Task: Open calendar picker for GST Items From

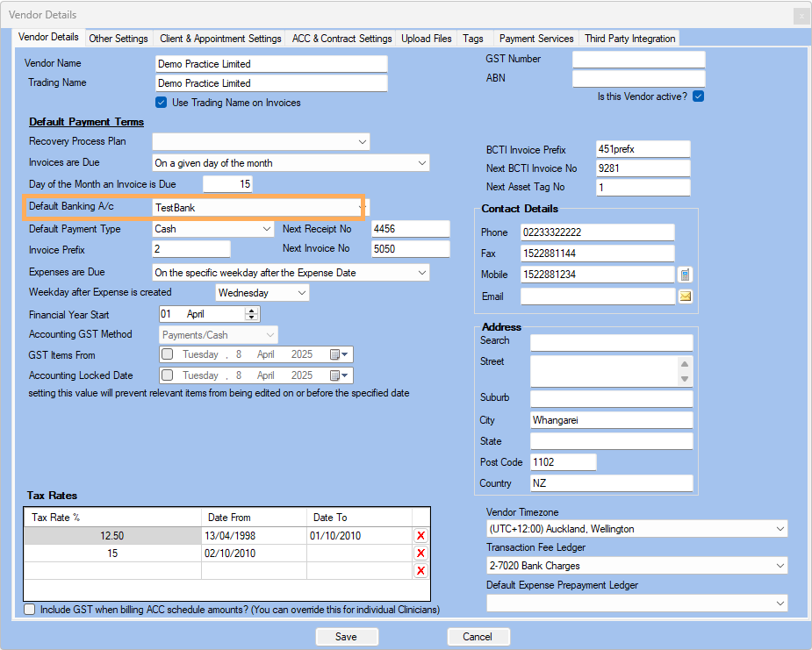Action: (339, 354)
